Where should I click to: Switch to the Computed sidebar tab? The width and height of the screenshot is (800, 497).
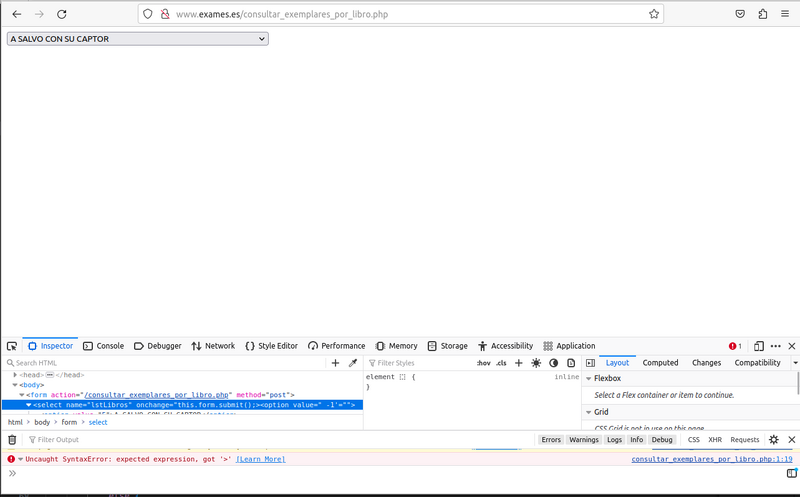660,363
